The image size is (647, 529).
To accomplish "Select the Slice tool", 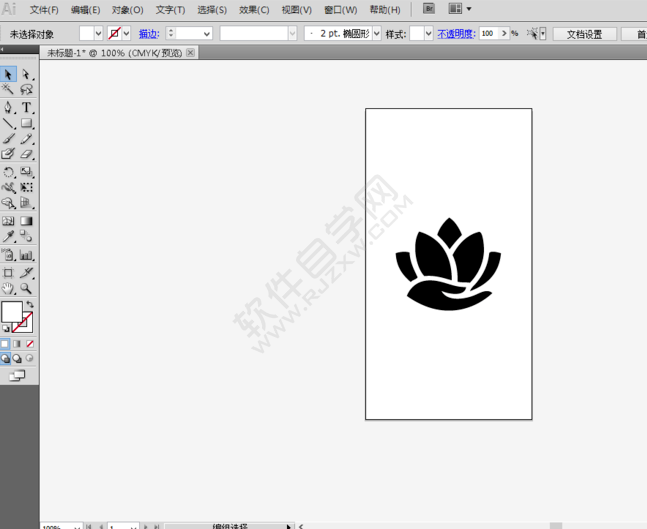I will coord(26,273).
